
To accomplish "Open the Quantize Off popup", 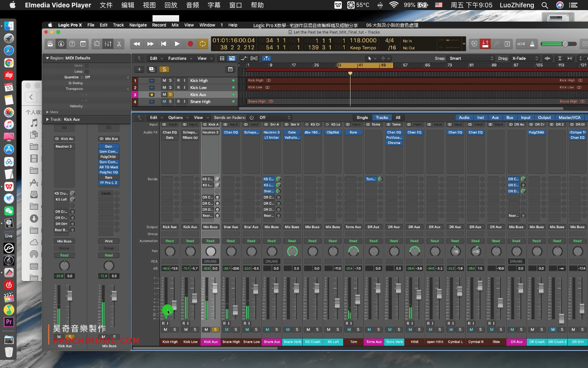I will (107, 77).
